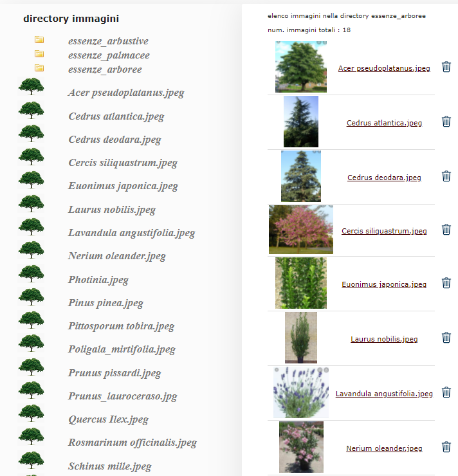The image size is (458, 476).
Task: Click tree icon beside Quercus Ilex.jpeg
Action: tap(31, 413)
